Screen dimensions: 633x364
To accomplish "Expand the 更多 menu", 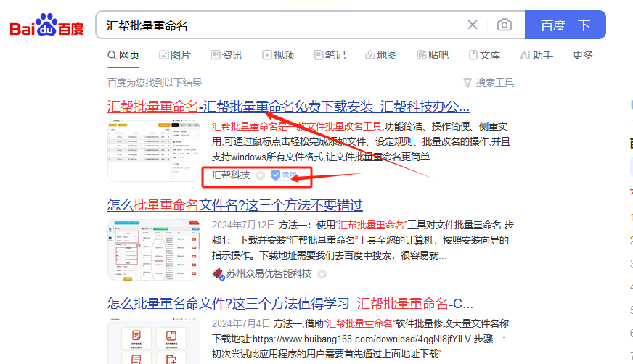I will click(x=582, y=55).
